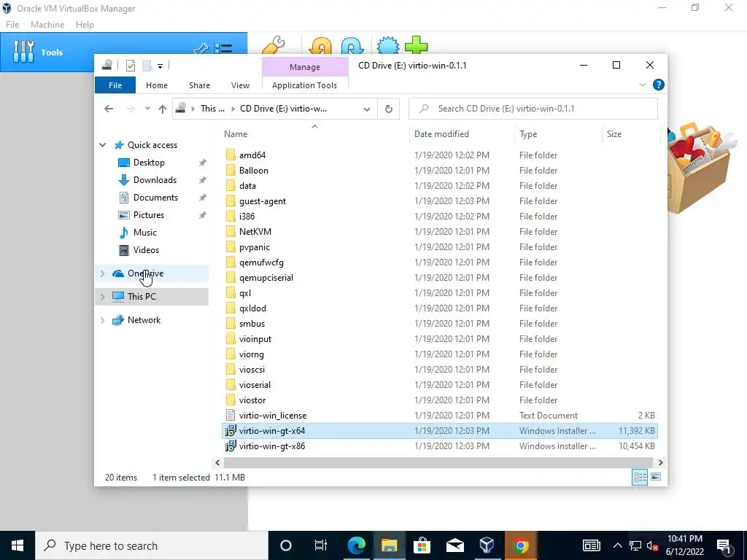
Task: Click the muted volume tray icon
Action: [x=653, y=545]
